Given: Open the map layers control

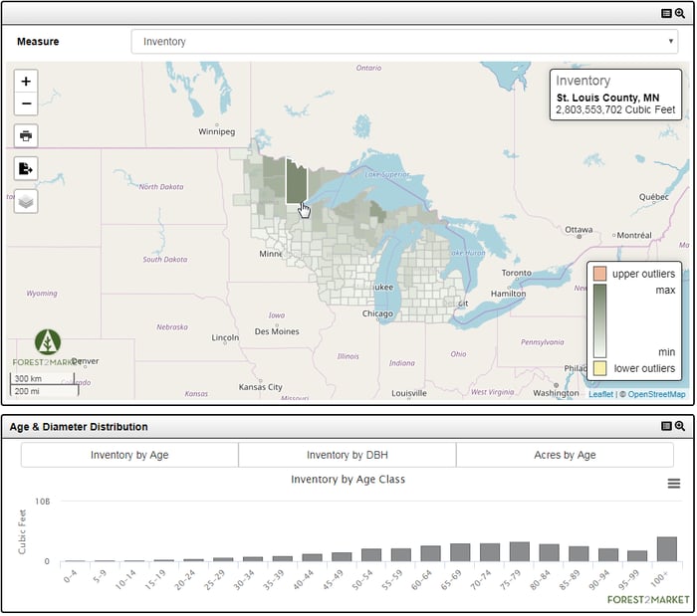Looking at the screenshot, I should point(26,202).
